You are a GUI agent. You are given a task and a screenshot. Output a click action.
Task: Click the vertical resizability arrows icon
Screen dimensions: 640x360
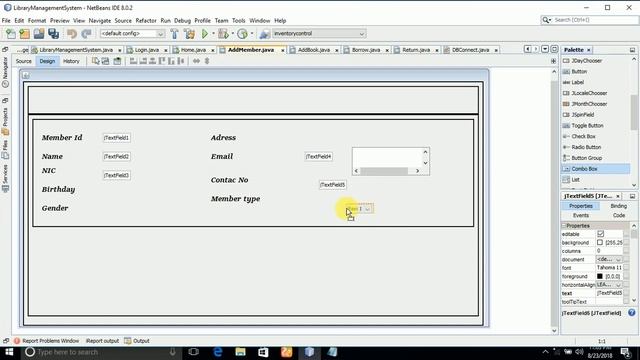tap(207, 61)
